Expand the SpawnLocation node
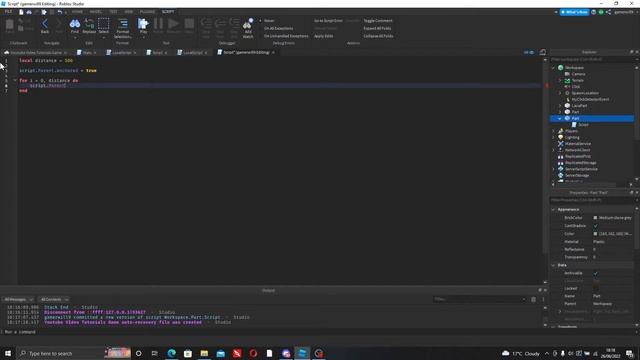Image resolution: width=640 pixels, height=360 pixels. click(560, 93)
